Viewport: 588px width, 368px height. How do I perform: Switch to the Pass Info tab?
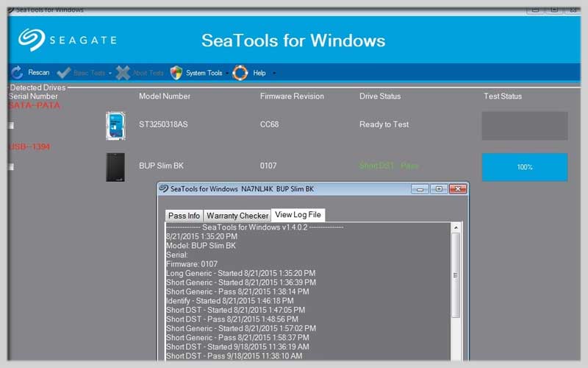[184, 216]
